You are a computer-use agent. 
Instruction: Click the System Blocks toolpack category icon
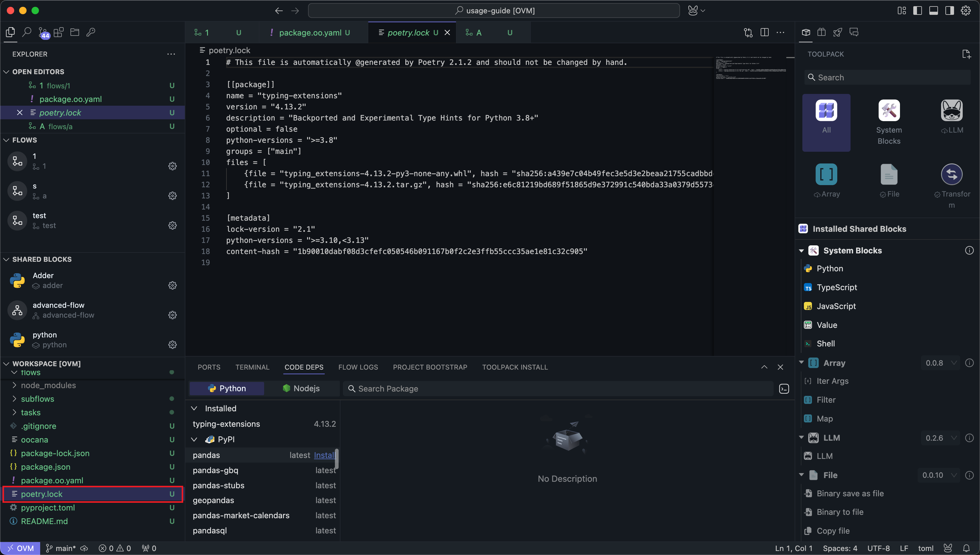[x=889, y=111]
